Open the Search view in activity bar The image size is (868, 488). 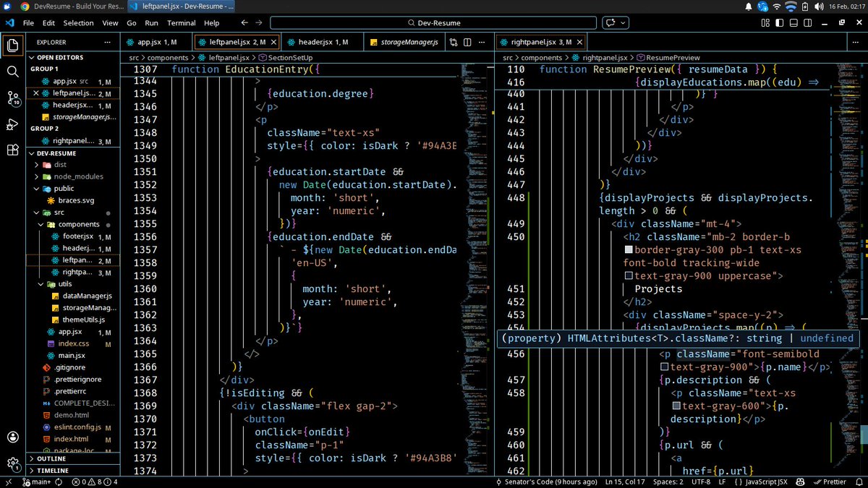(x=12, y=72)
